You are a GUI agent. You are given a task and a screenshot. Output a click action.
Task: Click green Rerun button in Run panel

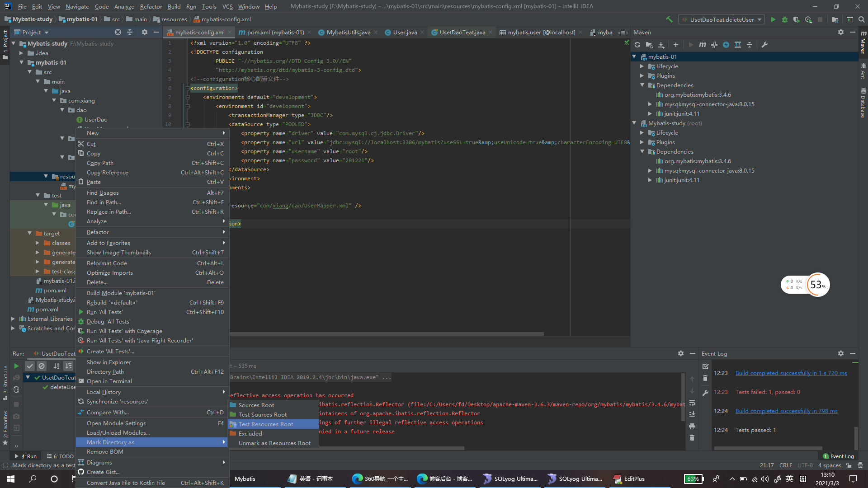point(16,366)
